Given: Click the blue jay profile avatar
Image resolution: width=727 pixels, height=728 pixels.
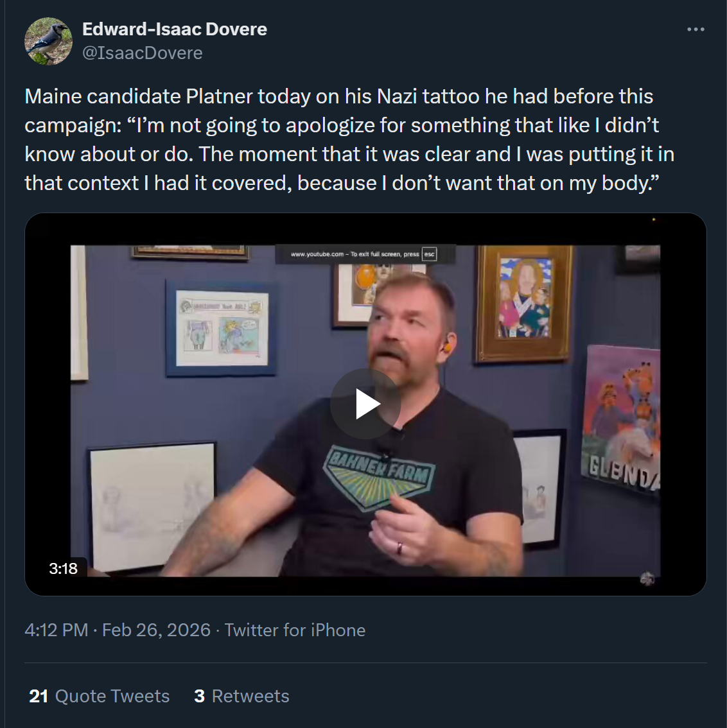Looking at the screenshot, I should coord(48,41).
